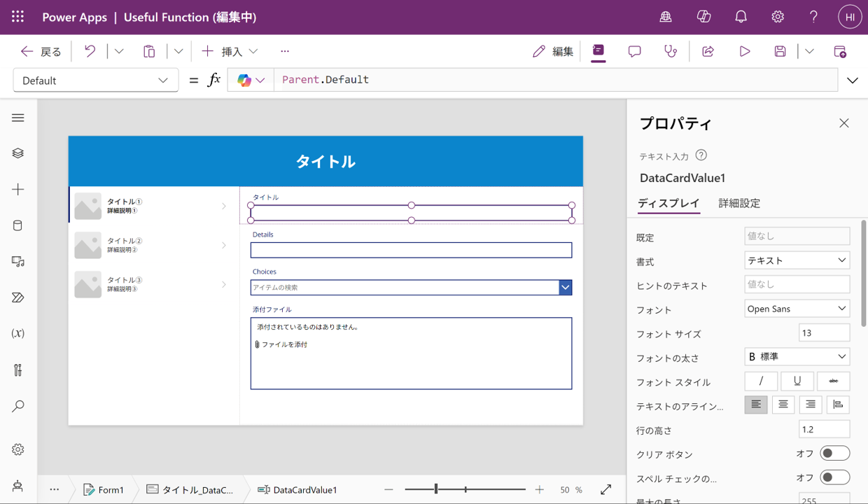Toggle strikethrough font style
The image size is (868, 504).
point(833,381)
